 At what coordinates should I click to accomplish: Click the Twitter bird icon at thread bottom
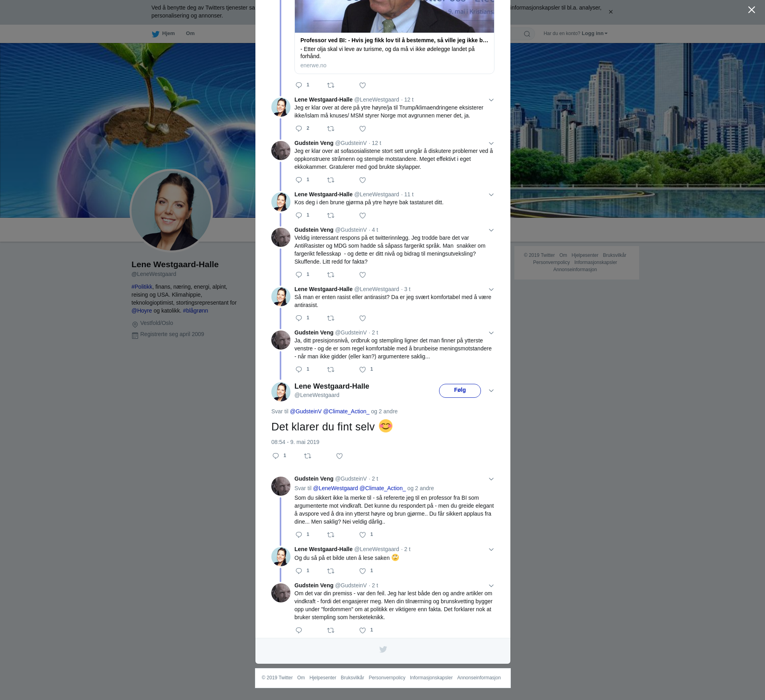[x=383, y=649]
